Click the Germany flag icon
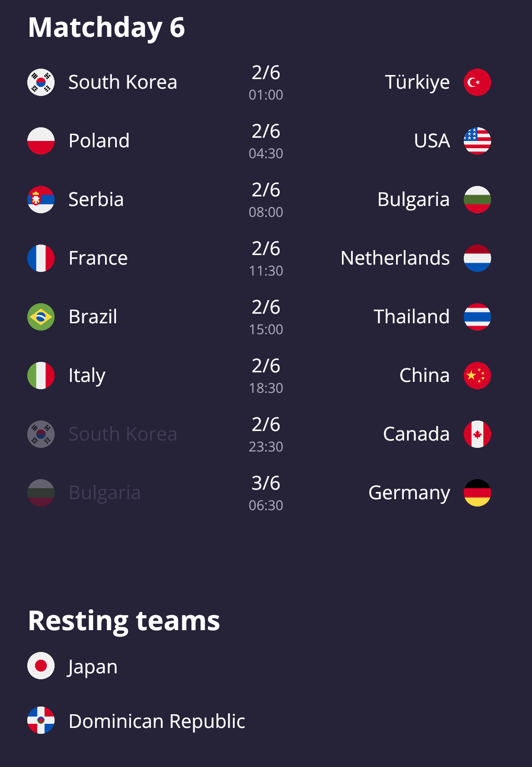Viewport: 532px width, 767px height. (x=477, y=493)
